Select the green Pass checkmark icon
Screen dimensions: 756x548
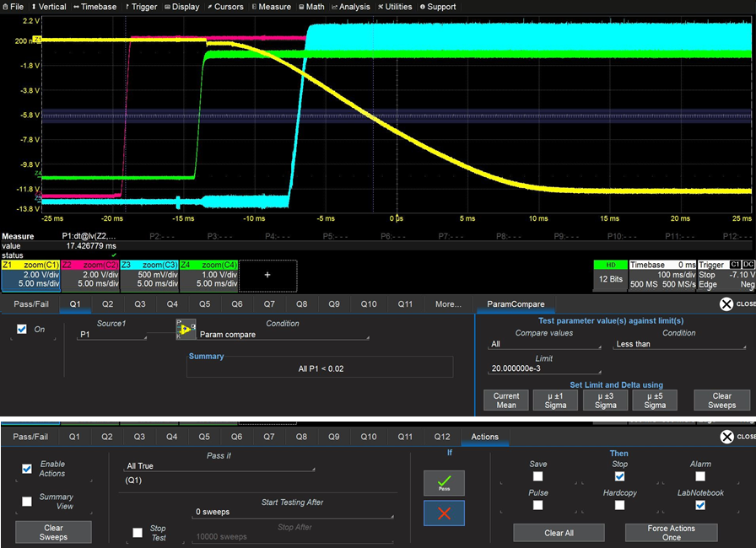(x=444, y=483)
